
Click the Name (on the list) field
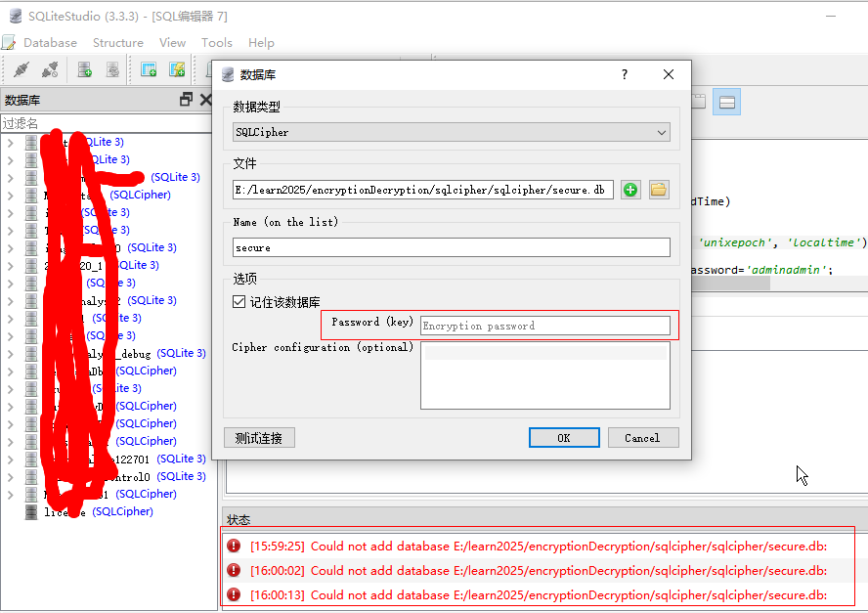(452, 247)
